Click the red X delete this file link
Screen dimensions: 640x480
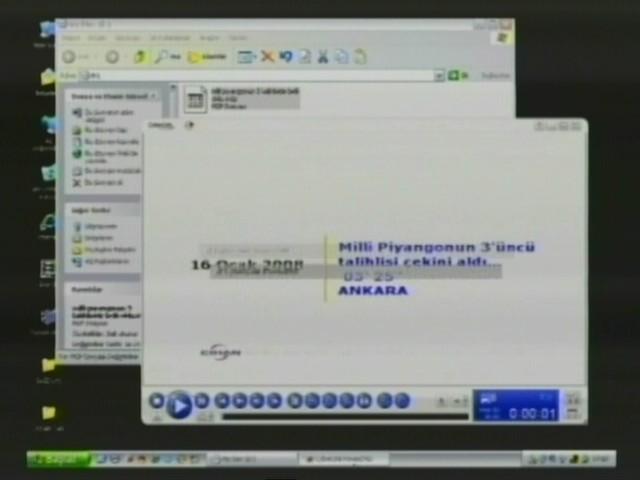(x=98, y=183)
